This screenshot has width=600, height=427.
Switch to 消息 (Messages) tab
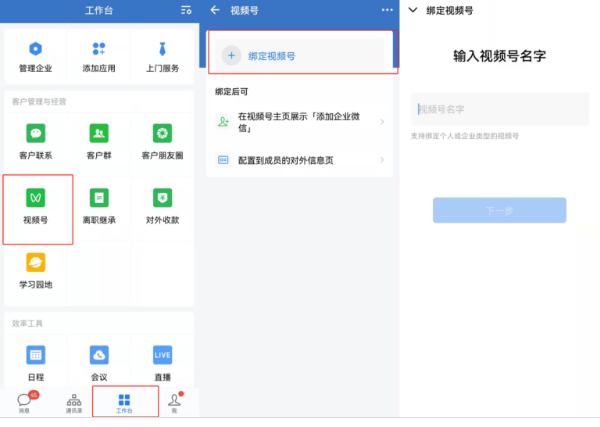24,402
